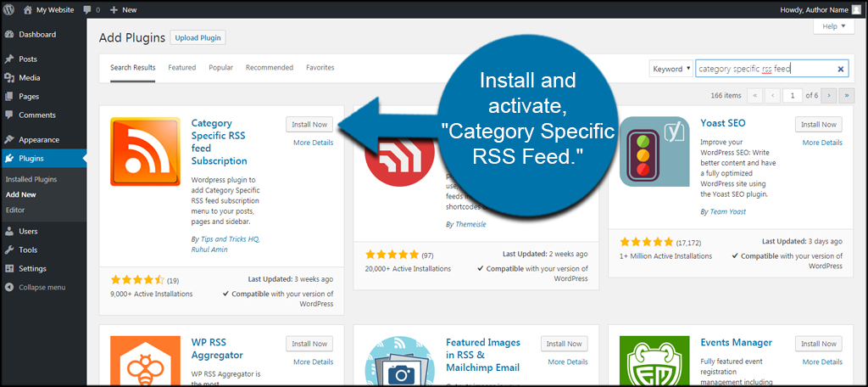Open More Details for Yoast SEO
The width and height of the screenshot is (868, 387).
tap(822, 143)
